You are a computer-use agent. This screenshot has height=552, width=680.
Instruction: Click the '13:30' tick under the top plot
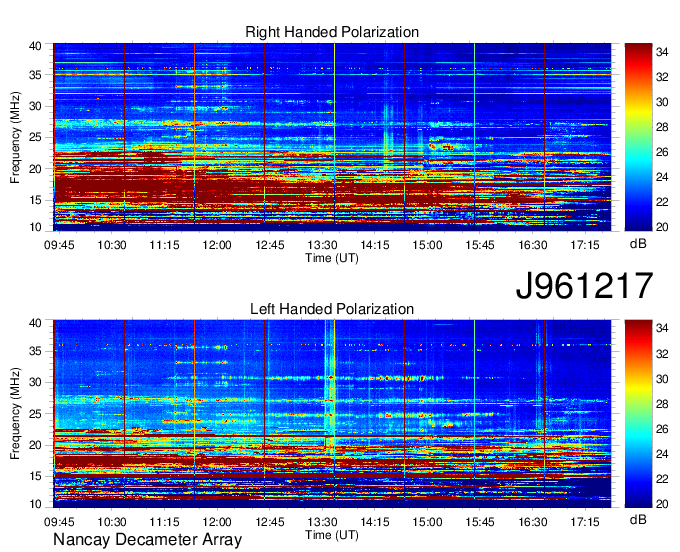[x=322, y=245]
